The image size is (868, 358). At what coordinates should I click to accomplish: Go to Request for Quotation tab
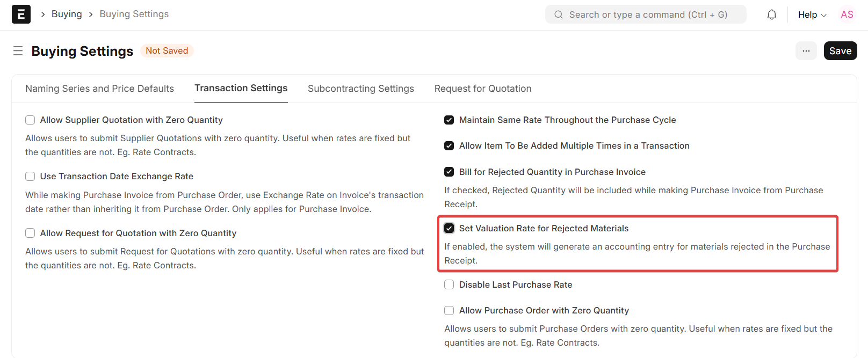point(482,89)
